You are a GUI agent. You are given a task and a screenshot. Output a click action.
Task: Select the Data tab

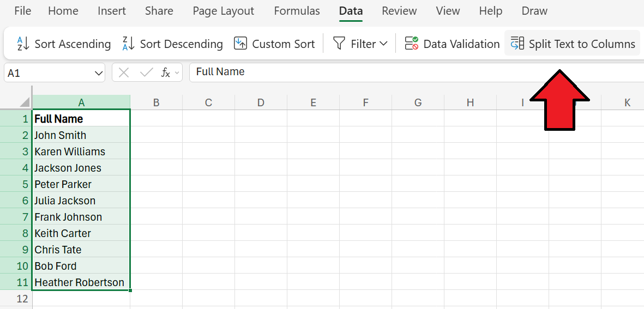351,11
